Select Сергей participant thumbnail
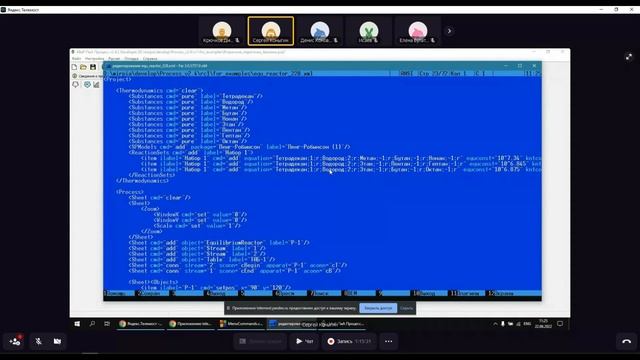640x360 pixels. pyautogui.click(x=271, y=31)
